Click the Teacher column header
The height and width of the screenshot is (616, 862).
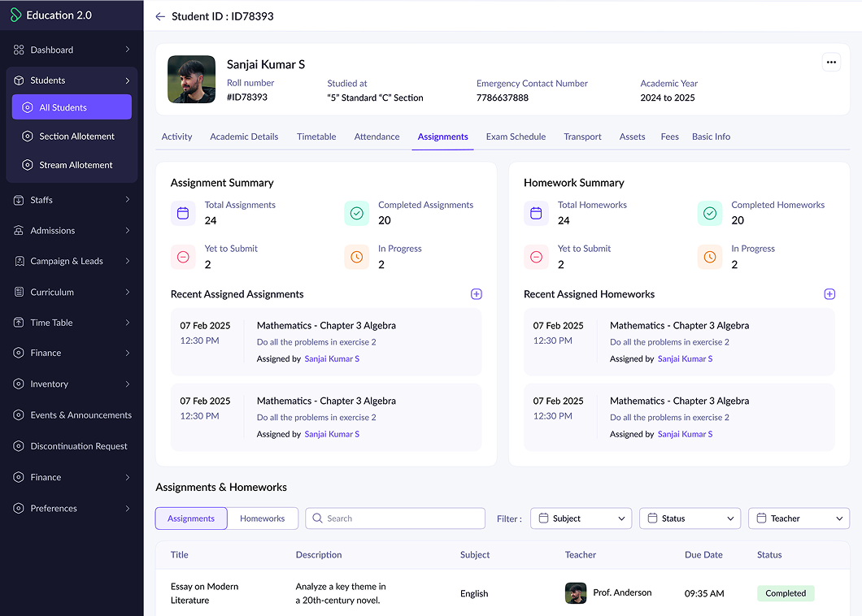coord(581,555)
